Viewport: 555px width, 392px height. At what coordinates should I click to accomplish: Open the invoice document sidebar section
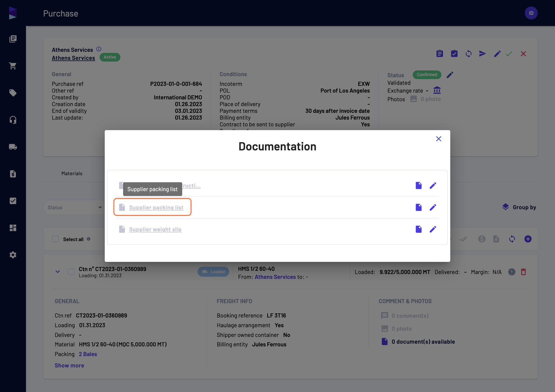[x=13, y=174]
